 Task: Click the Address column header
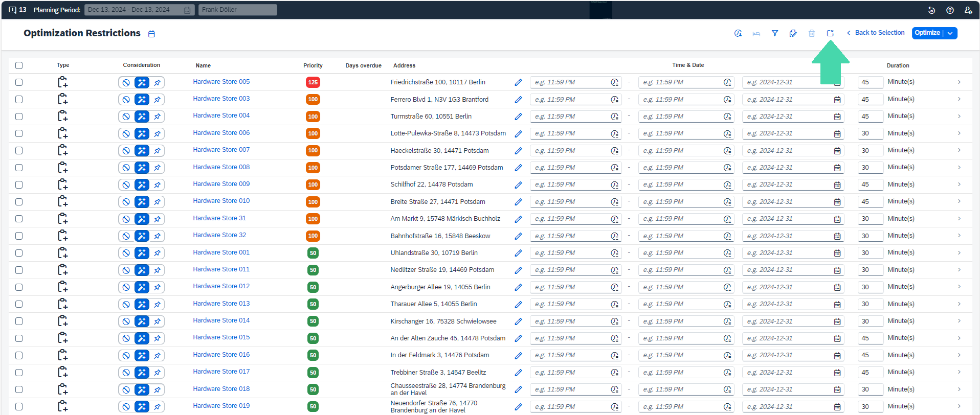[404, 65]
